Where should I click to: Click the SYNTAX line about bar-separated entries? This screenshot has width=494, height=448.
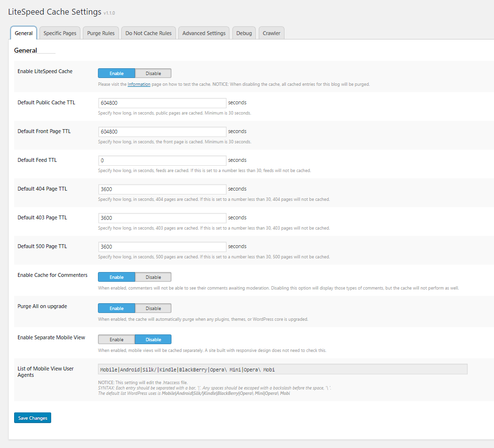[x=214, y=388]
